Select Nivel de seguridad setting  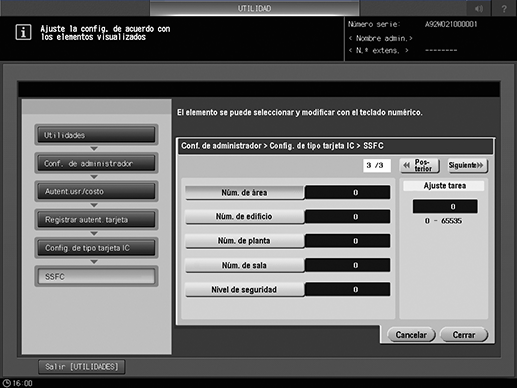coord(244,290)
